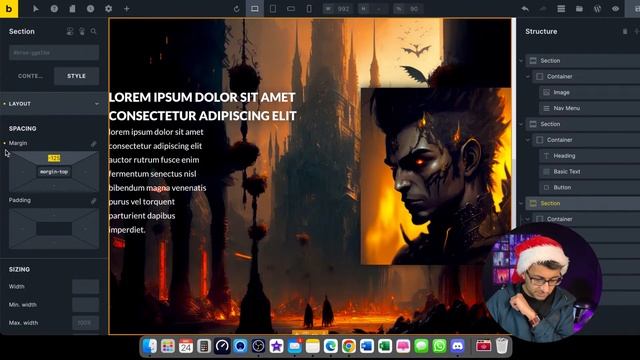Collapse the first Container in Structure
The image size is (640, 360).
coord(528,77)
